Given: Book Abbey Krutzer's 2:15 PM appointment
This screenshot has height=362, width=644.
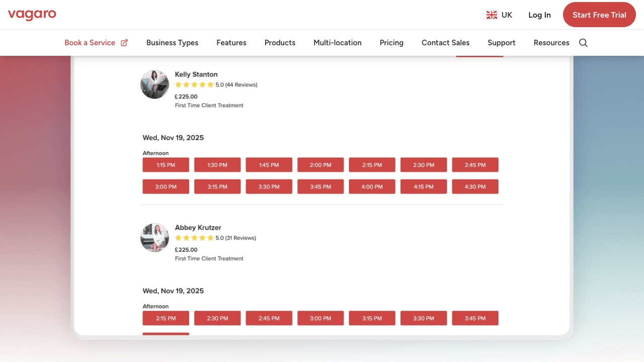Looking at the screenshot, I should [166, 318].
